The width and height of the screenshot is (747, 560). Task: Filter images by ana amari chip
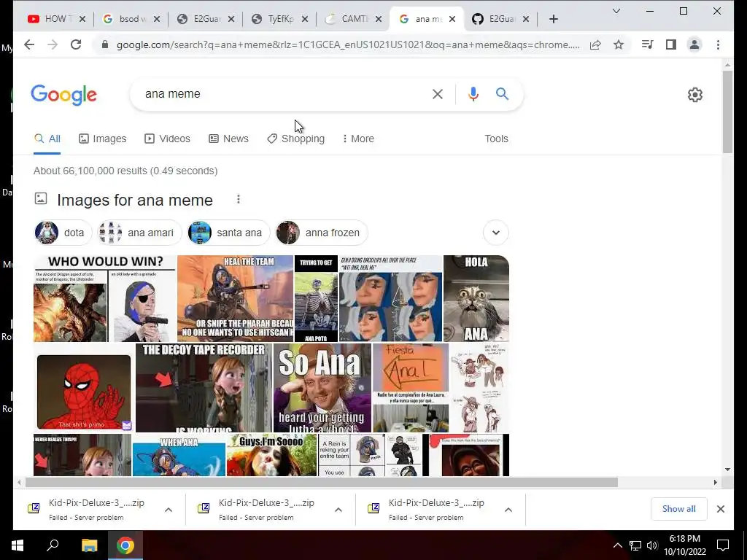coord(139,233)
